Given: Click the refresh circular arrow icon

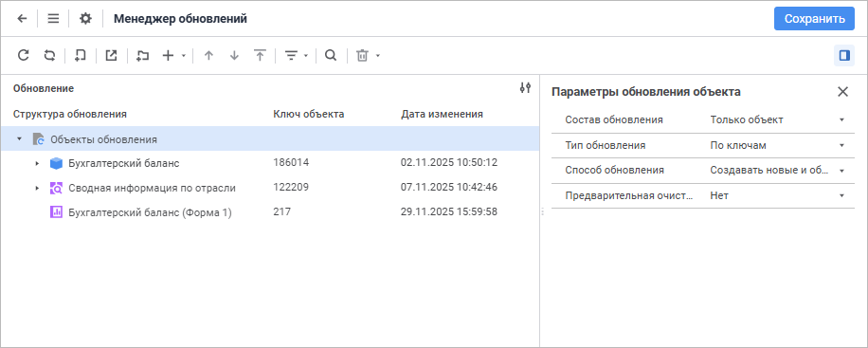Looking at the screenshot, I should (23, 55).
